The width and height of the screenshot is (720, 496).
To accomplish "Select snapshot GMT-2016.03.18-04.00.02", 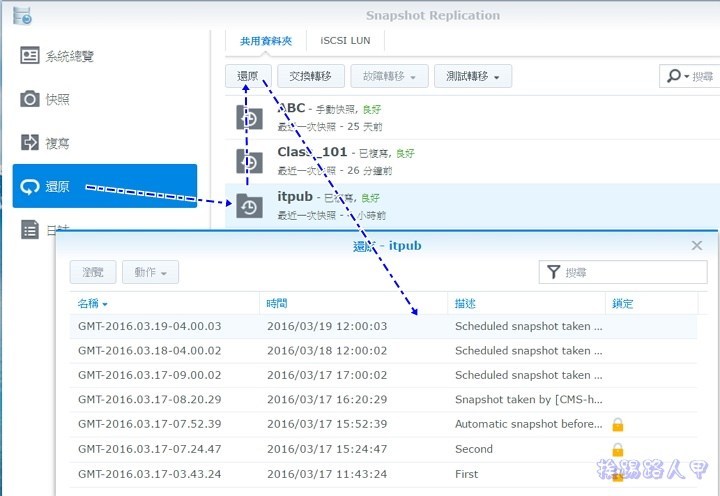I will (x=383, y=351).
